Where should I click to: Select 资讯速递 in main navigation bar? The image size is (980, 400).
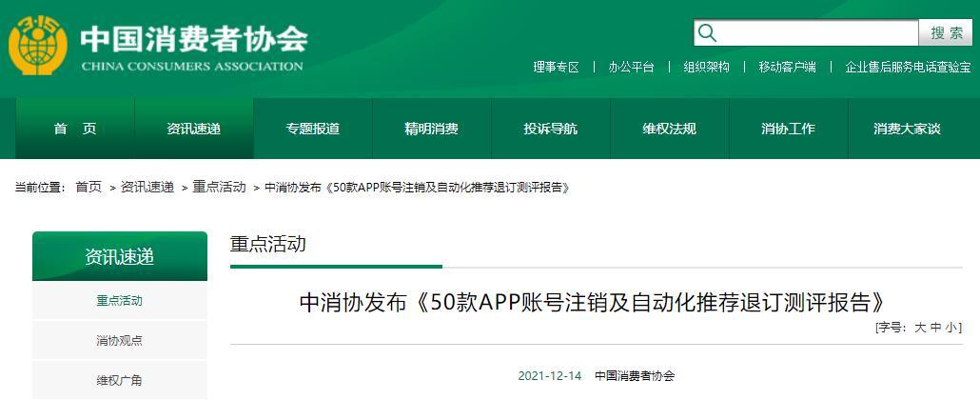(x=194, y=129)
